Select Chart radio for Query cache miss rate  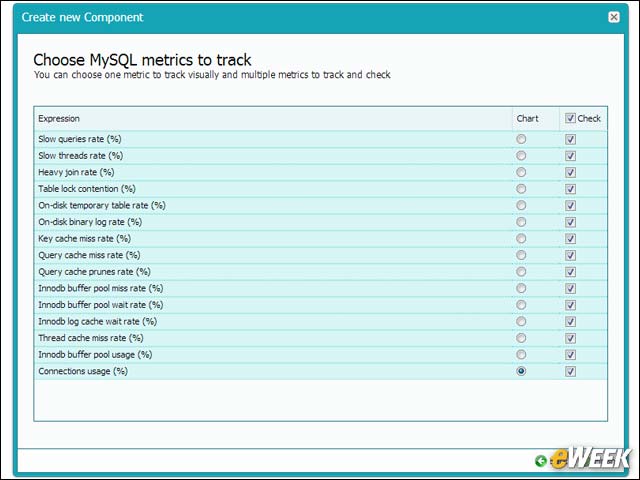tap(521, 255)
